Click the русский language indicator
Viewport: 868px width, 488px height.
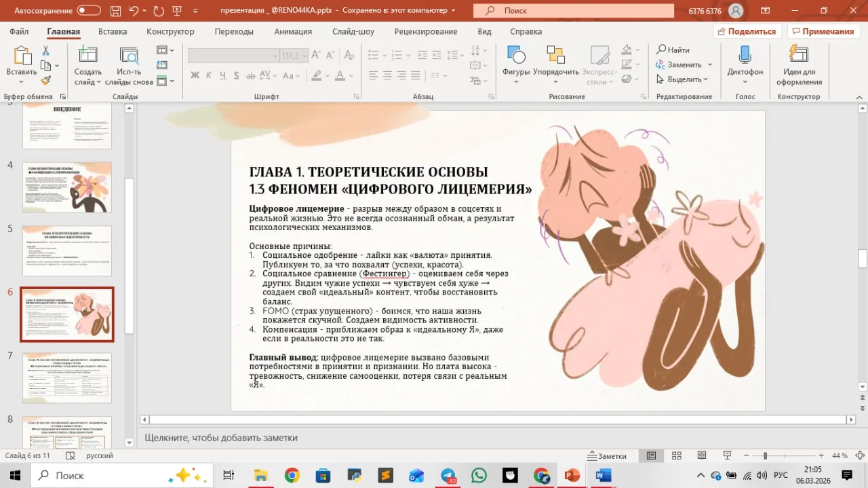tap(100, 456)
